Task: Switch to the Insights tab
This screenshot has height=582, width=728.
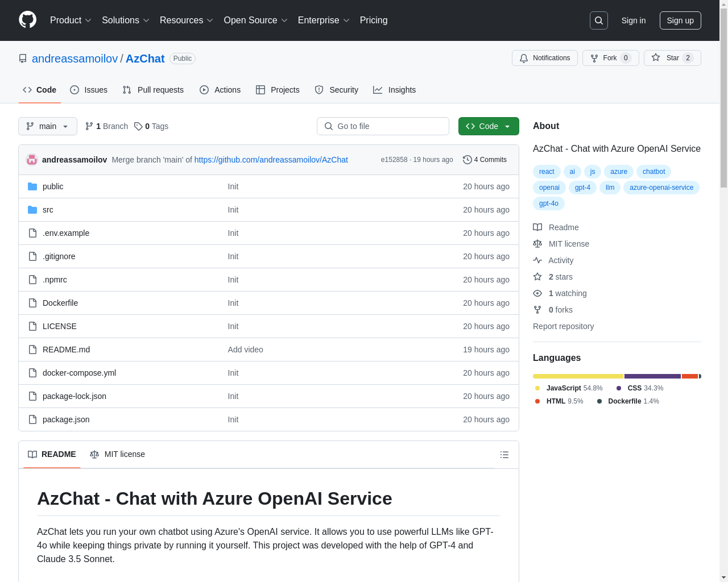Action: pyautogui.click(x=395, y=90)
